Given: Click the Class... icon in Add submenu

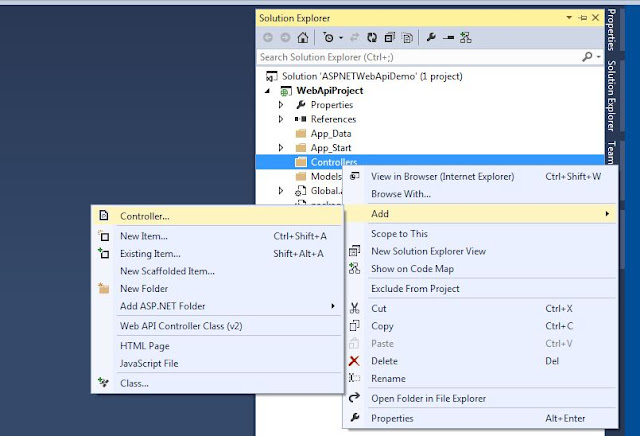Looking at the screenshot, I should 103,383.
